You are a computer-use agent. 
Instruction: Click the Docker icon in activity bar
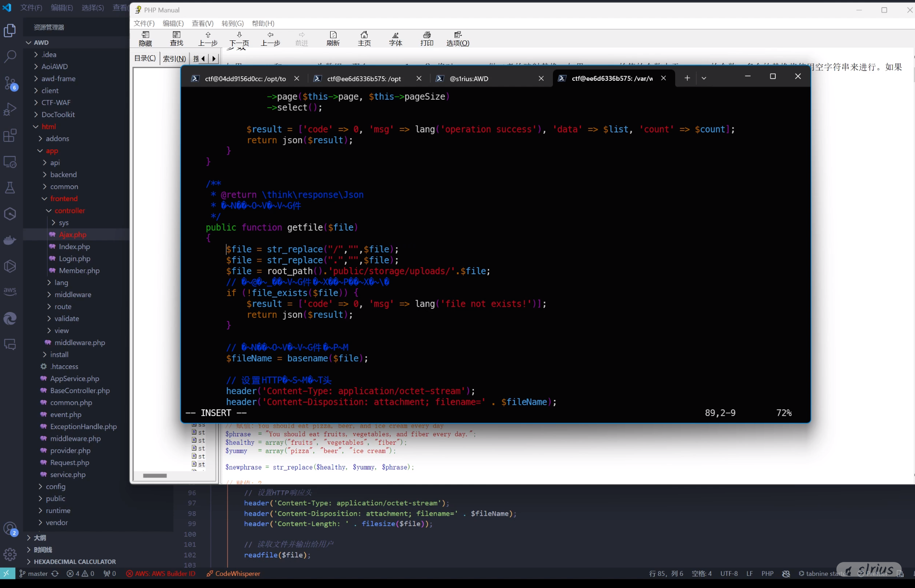click(10, 240)
